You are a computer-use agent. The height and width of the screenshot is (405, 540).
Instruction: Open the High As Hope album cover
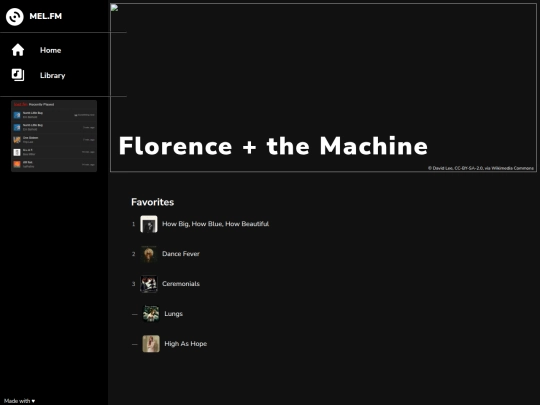(151, 344)
